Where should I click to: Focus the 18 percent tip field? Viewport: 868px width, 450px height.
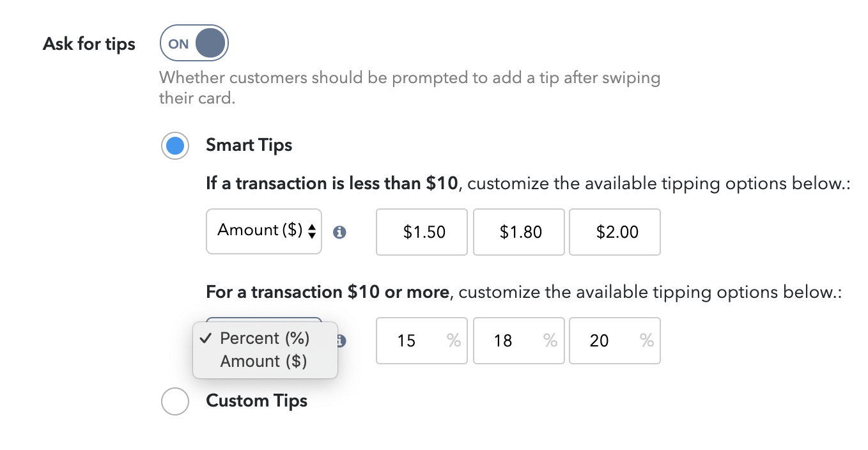tap(518, 341)
